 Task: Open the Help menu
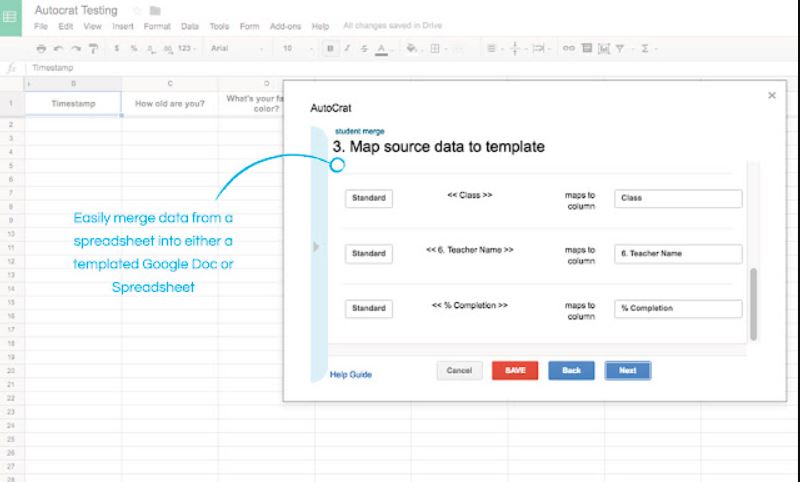pos(320,26)
